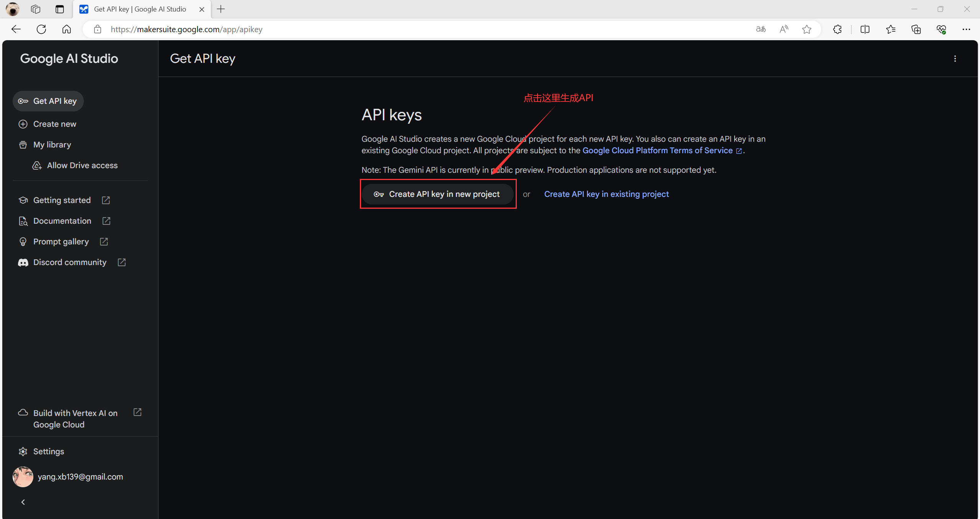The width and height of the screenshot is (980, 519).
Task: Click the Build with Vertex AI icon
Action: pyautogui.click(x=23, y=413)
